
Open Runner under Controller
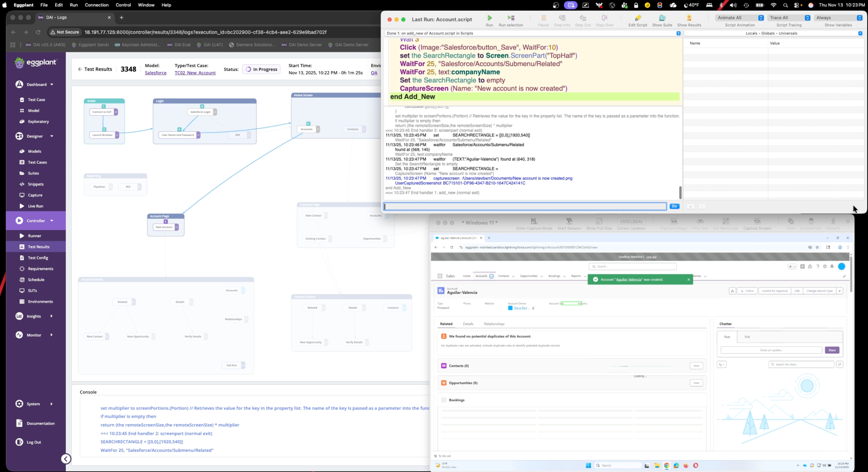pyautogui.click(x=34, y=236)
